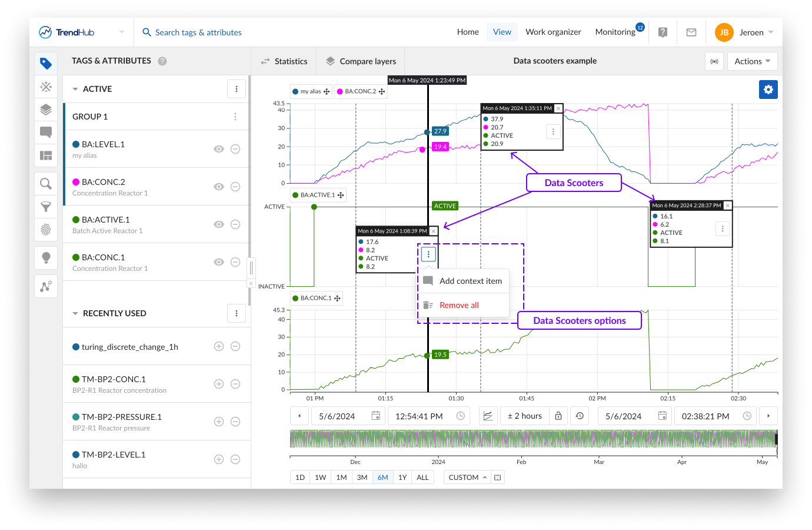Select the 1Y time range button
The height and width of the screenshot is (530, 812).
pos(402,478)
